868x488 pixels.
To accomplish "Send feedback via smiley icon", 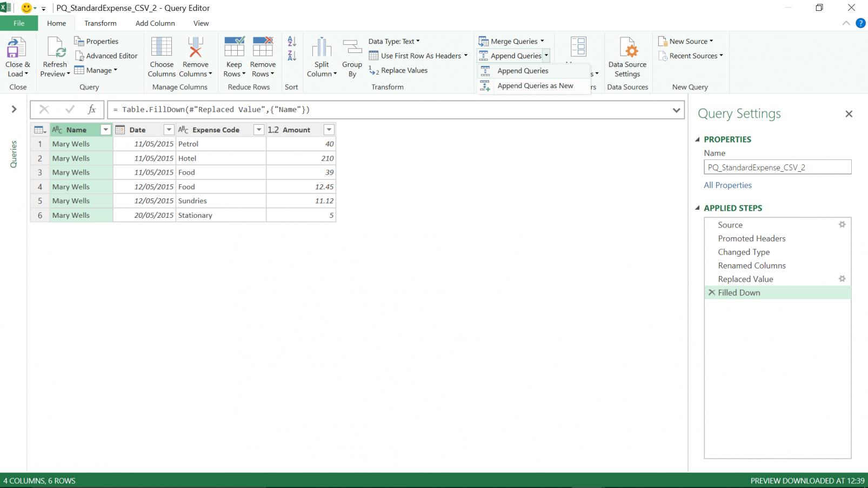I will tap(26, 8).
